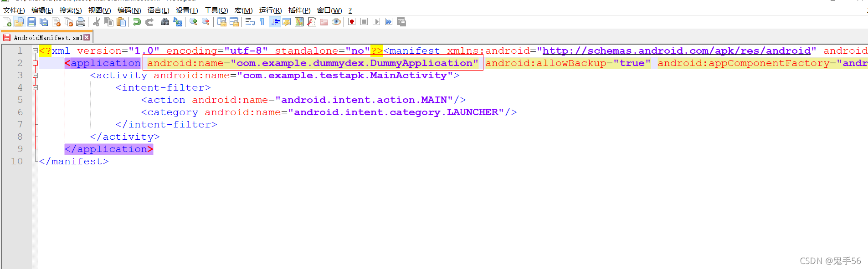Click the Paste clipboard icon
The image size is (868, 269).
(121, 22)
